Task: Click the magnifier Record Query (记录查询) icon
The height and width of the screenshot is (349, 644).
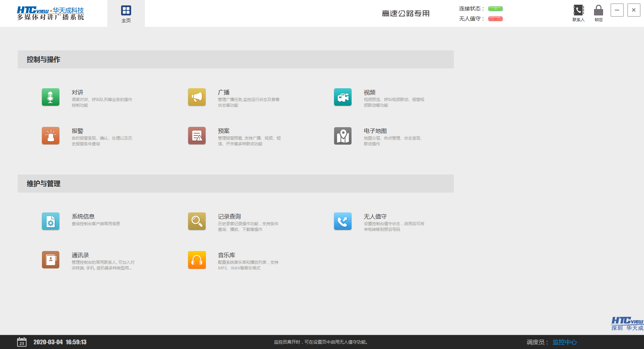Action: [x=197, y=221]
